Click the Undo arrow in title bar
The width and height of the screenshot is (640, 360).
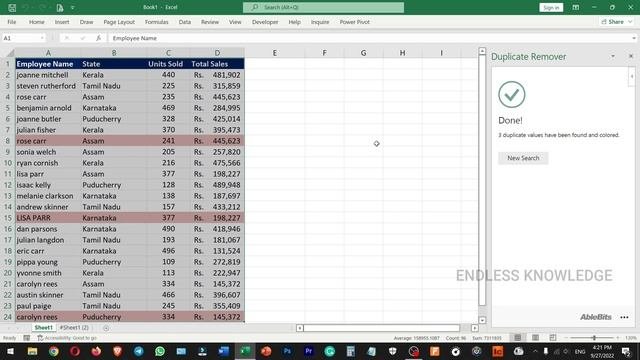(25, 7)
